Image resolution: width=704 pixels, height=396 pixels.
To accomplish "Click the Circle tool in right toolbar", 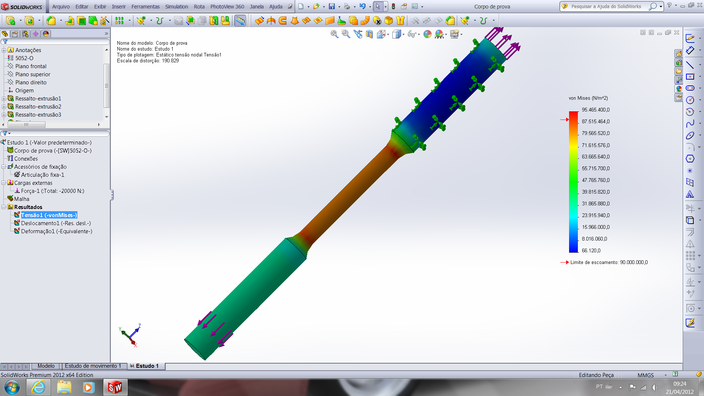I will (690, 100).
